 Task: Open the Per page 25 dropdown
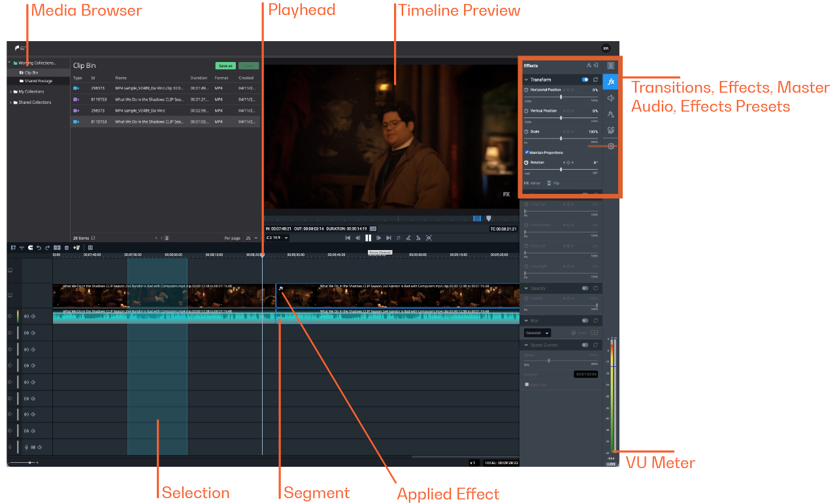(250, 238)
